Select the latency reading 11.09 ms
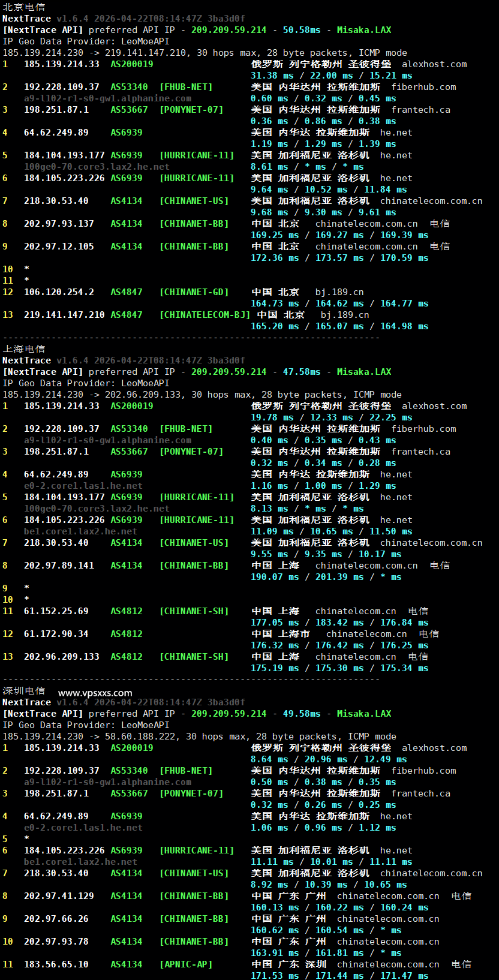The image size is (499, 980). [x=272, y=531]
